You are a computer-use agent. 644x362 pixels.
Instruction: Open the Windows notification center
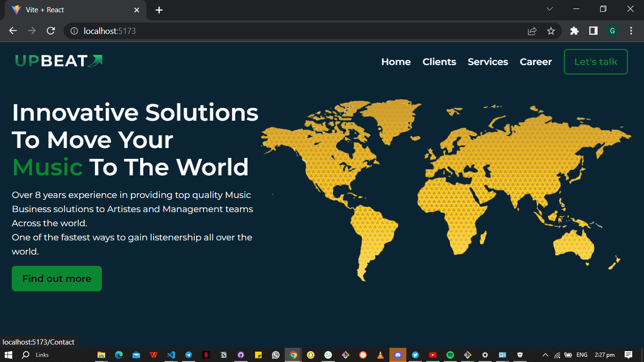[x=628, y=355]
